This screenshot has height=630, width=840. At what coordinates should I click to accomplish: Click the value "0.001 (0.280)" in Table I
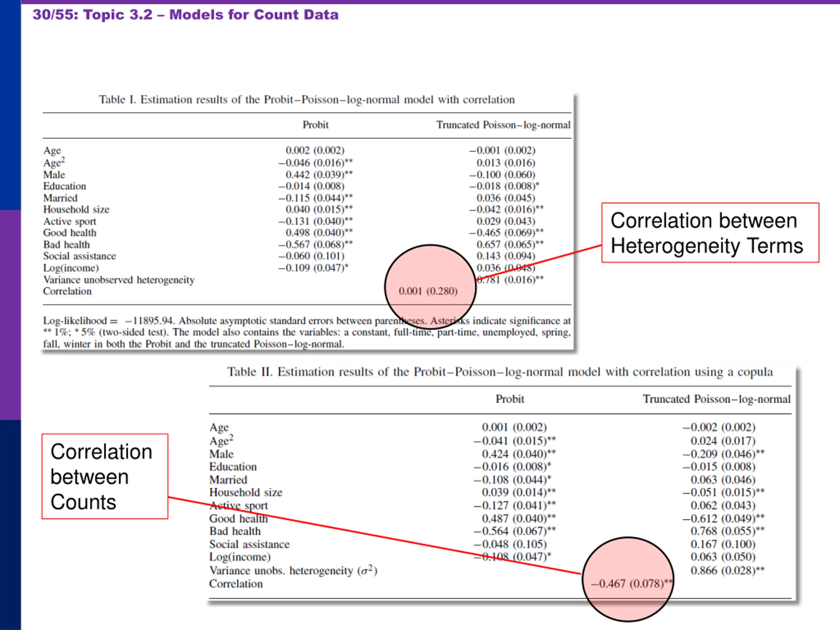pyautogui.click(x=428, y=291)
